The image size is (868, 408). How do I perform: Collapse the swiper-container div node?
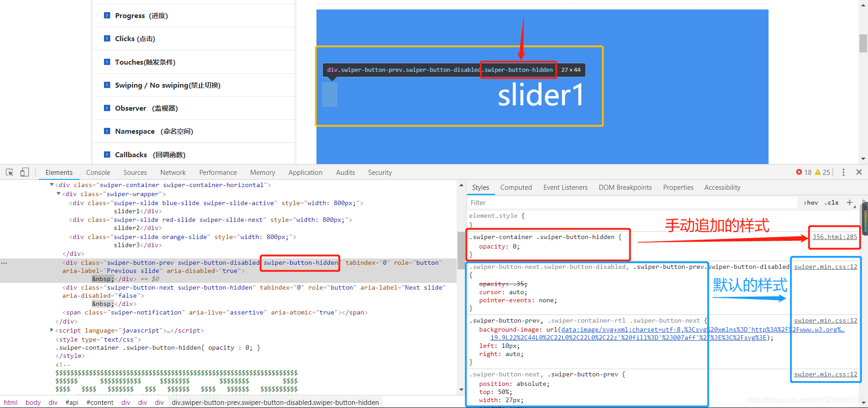point(52,185)
